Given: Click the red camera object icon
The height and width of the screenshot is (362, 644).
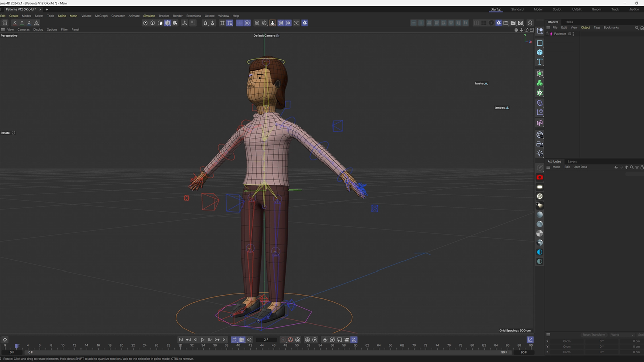Looking at the screenshot, I should pyautogui.click(x=540, y=177).
